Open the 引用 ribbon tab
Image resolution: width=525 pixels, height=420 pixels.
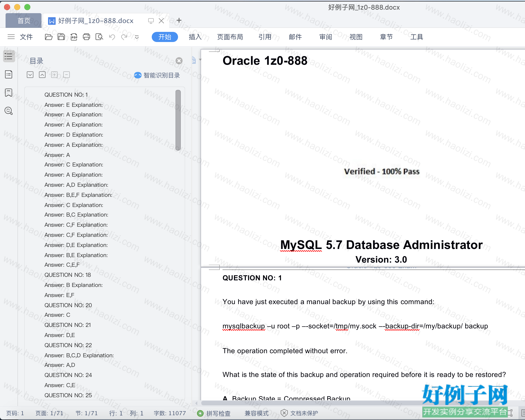[265, 37]
